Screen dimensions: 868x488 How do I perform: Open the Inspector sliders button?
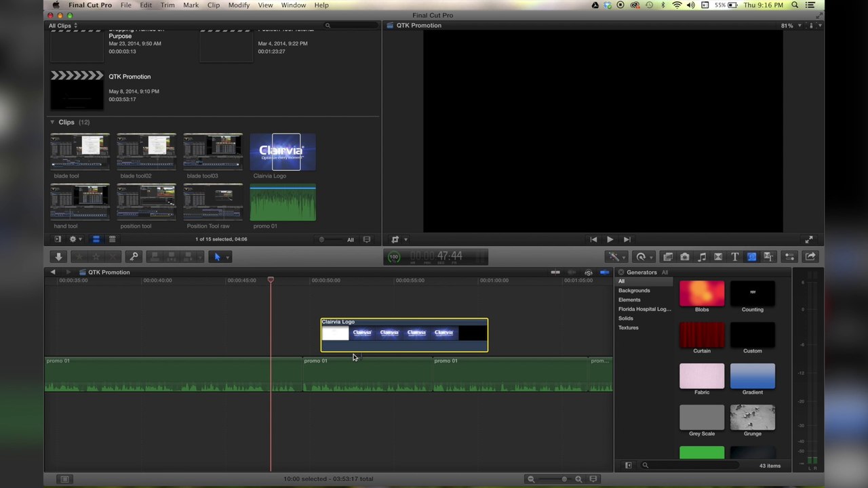[x=789, y=257]
